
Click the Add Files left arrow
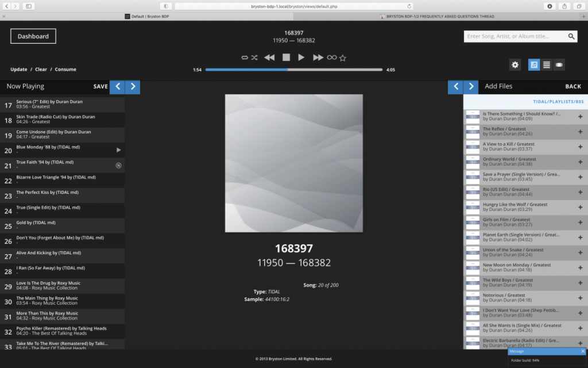tap(455, 87)
